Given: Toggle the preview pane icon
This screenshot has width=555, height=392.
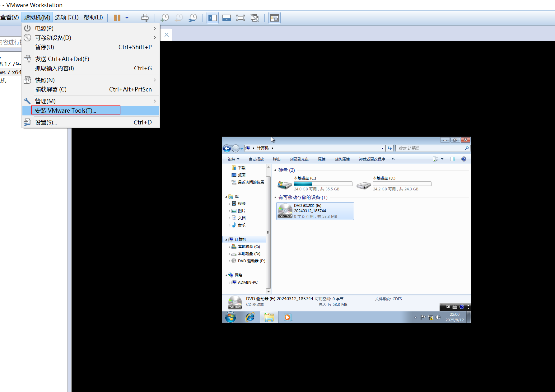Looking at the screenshot, I should pos(453,159).
